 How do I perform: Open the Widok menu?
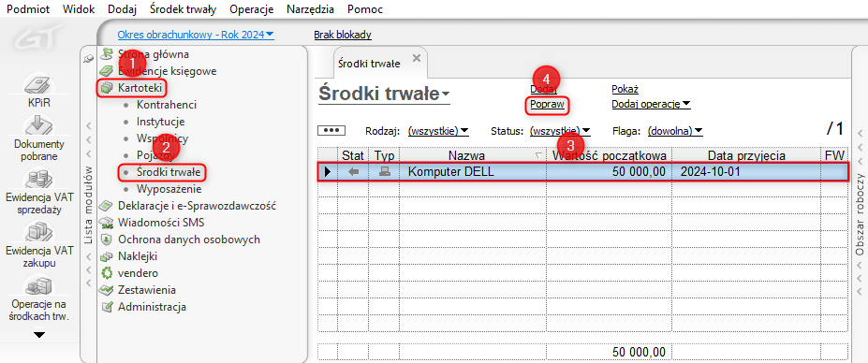[x=79, y=8]
